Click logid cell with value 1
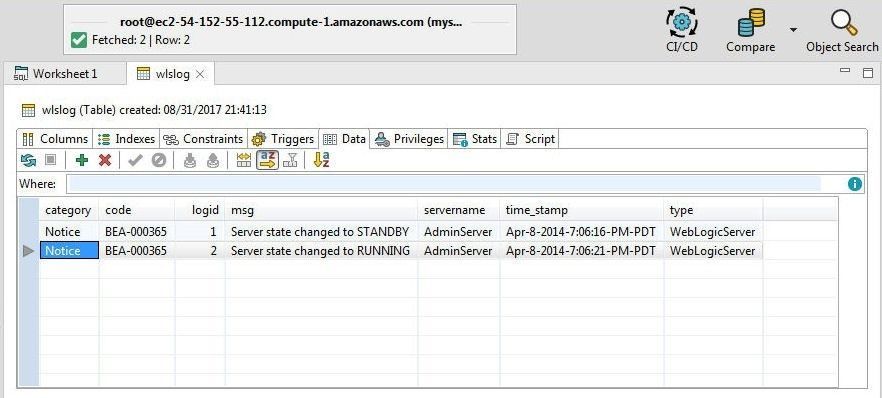 [200, 232]
